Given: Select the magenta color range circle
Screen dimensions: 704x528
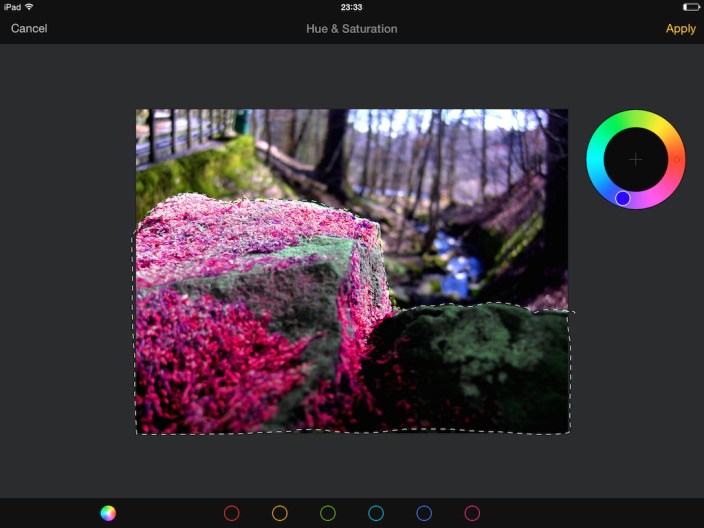Looking at the screenshot, I should [472, 513].
